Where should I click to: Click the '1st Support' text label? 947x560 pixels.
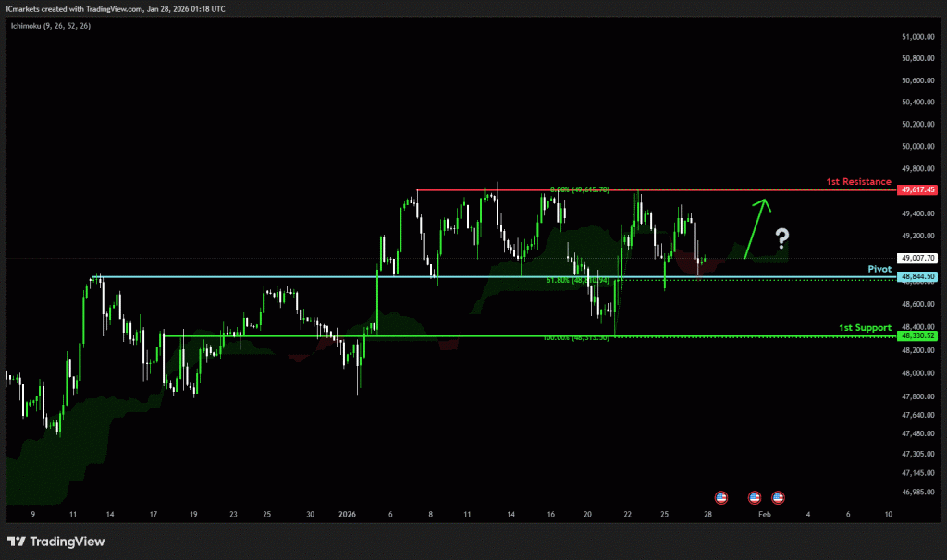pyautogui.click(x=865, y=327)
